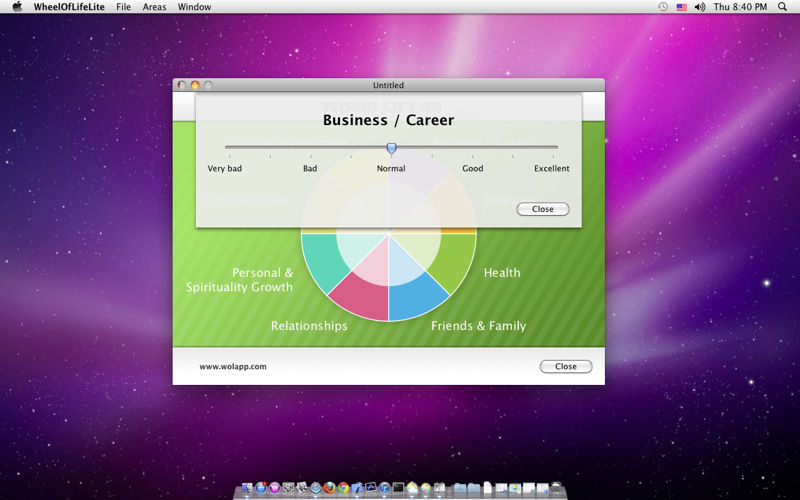
Task: Click the Business / Career slider thumb
Action: [x=391, y=148]
